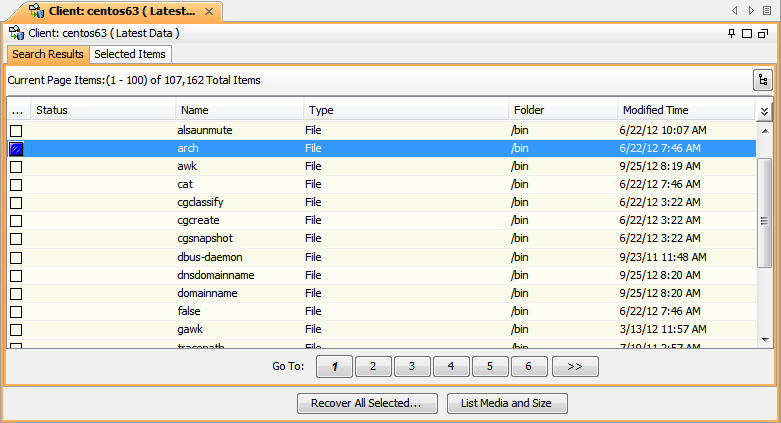Close the centos63 client tab

(x=208, y=11)
